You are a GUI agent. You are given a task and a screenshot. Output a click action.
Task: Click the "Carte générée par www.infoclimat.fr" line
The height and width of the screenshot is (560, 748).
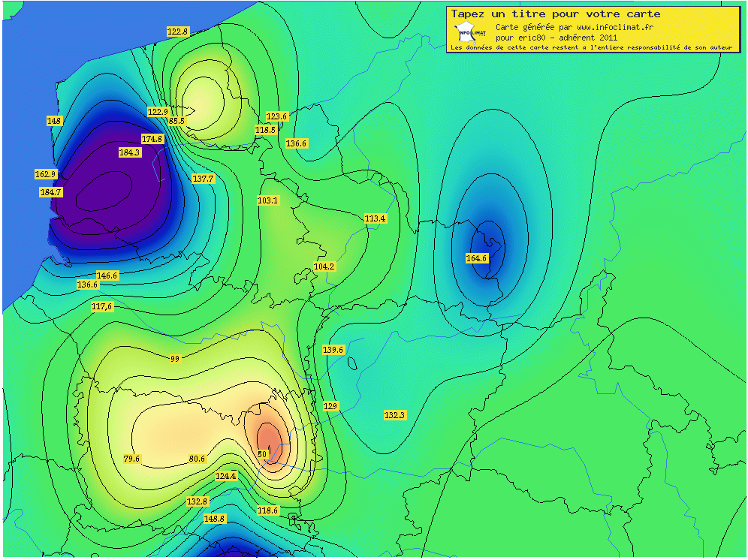click(575, 27)
